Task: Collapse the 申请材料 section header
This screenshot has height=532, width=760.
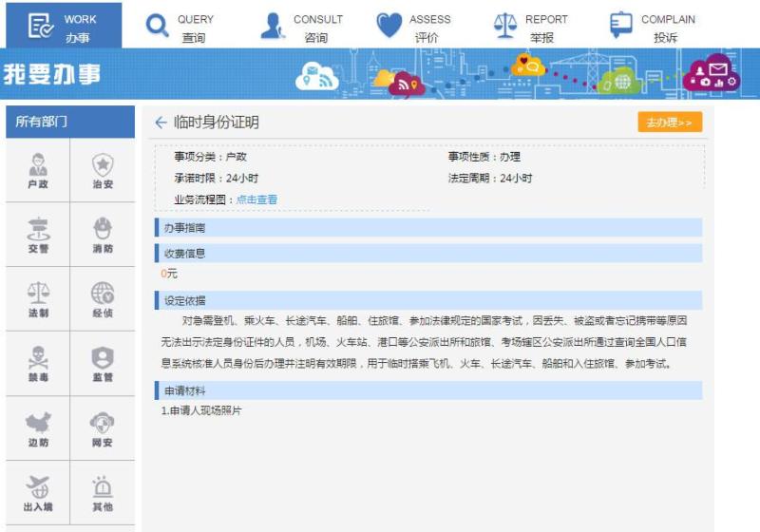Action: tap(428, 390)
